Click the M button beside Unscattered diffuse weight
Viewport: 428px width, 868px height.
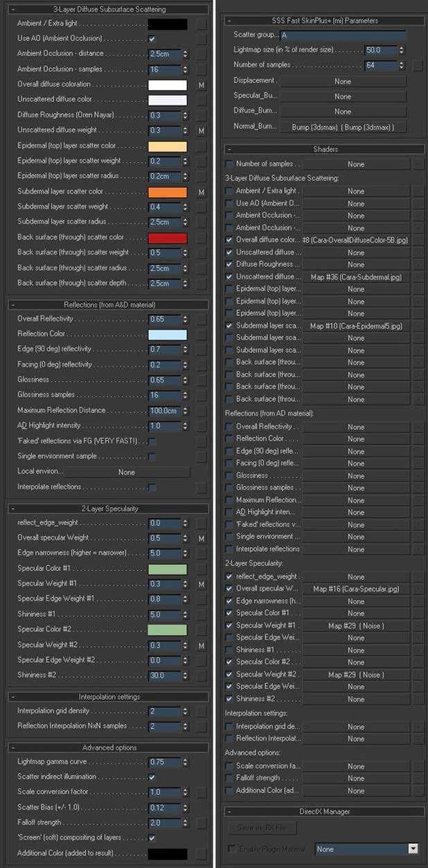pyautogui.click(x=202, y=131)
